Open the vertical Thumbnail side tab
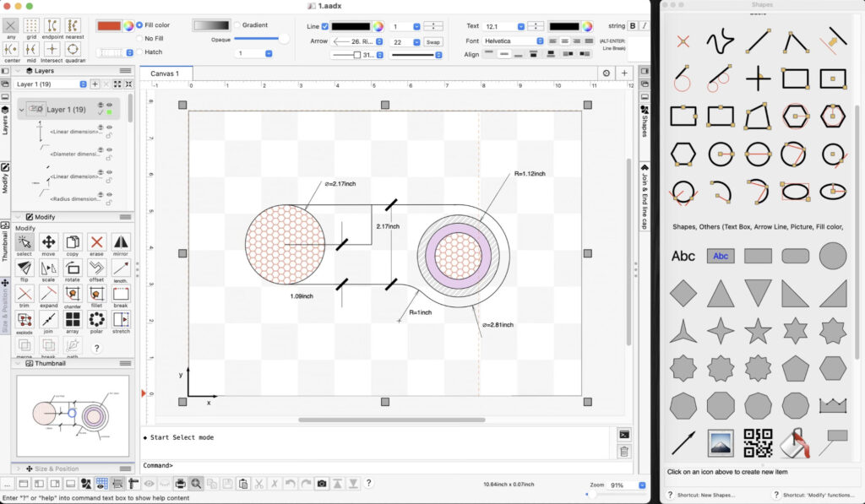Viewport: 865px width, 504px height. (x=5, y=241)
